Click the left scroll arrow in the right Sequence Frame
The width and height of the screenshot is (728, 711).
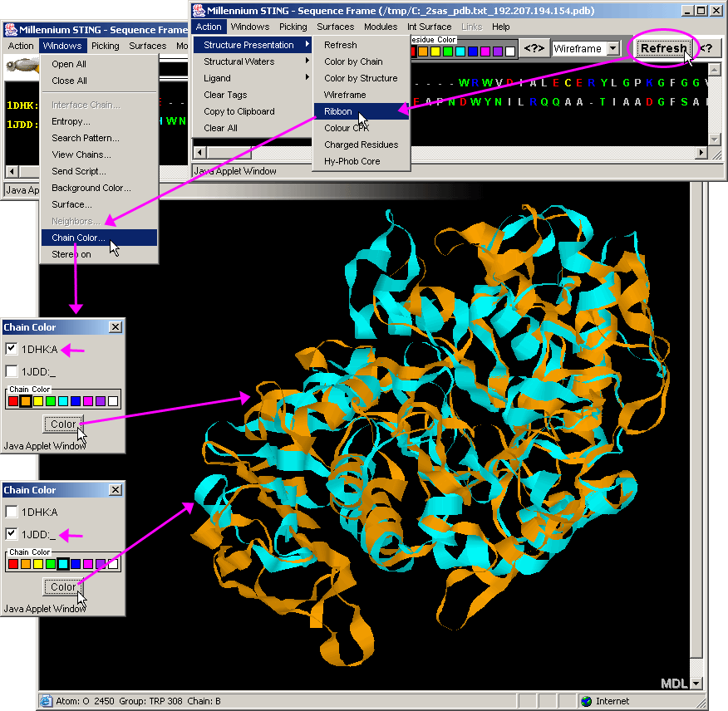pyautogui.click(x=200, y=152)
